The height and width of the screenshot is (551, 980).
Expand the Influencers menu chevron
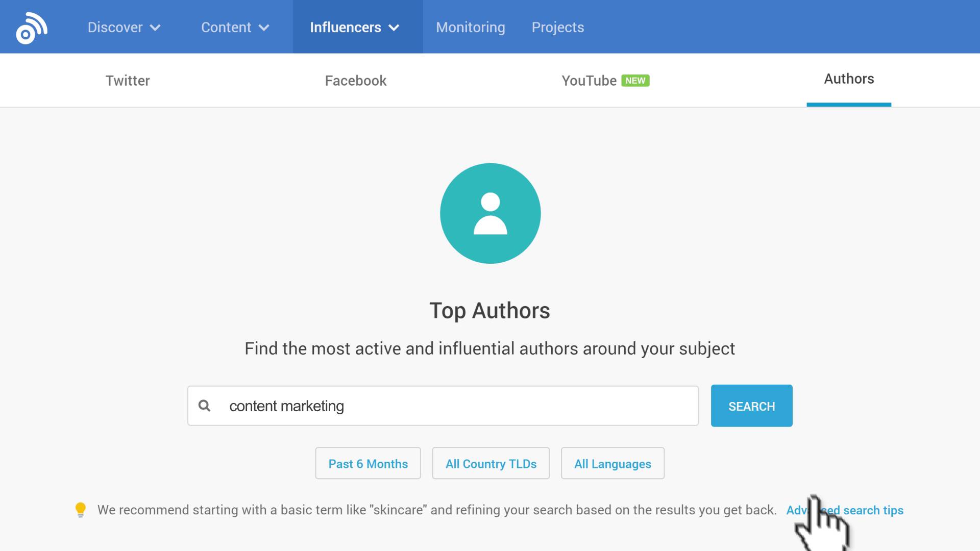394,28
